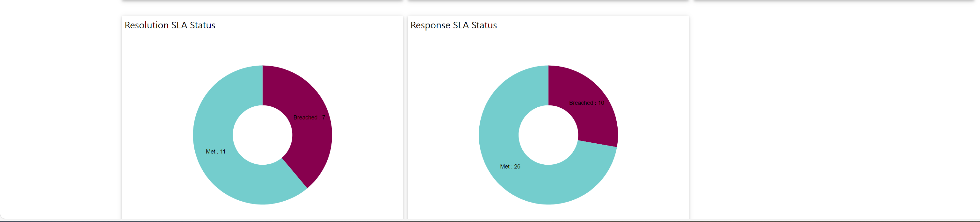Click the "Response SLA Status" heading
This screenshot has width=980, height=222.
(454, 25)
